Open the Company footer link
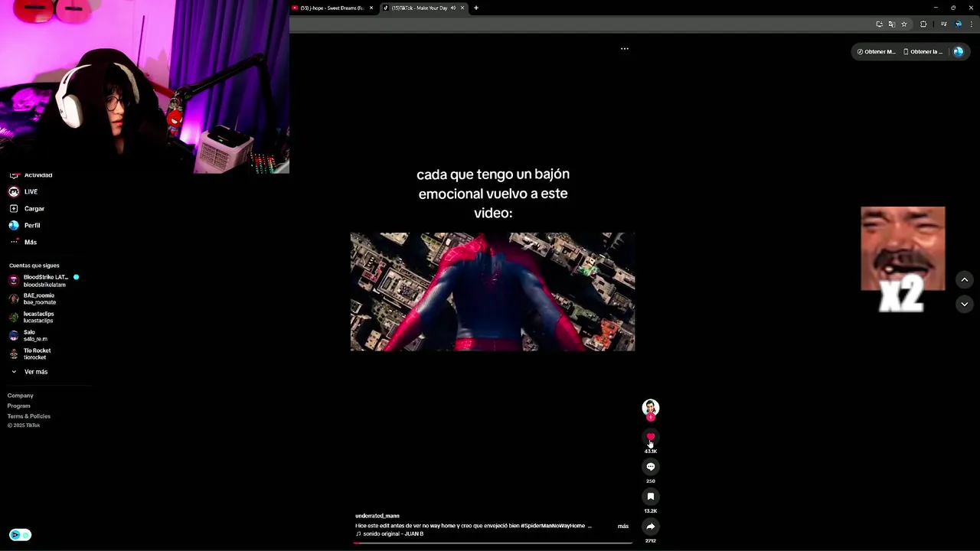Screen dimensions: 980x551 coord(20,396)
